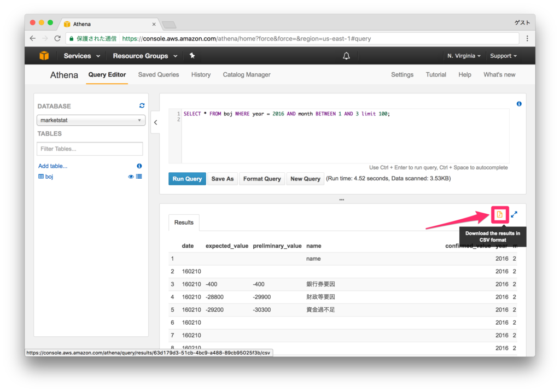This screenshot has width=560, height=392.
Task: Click the expected_value column header
Action: coord(227,246)
